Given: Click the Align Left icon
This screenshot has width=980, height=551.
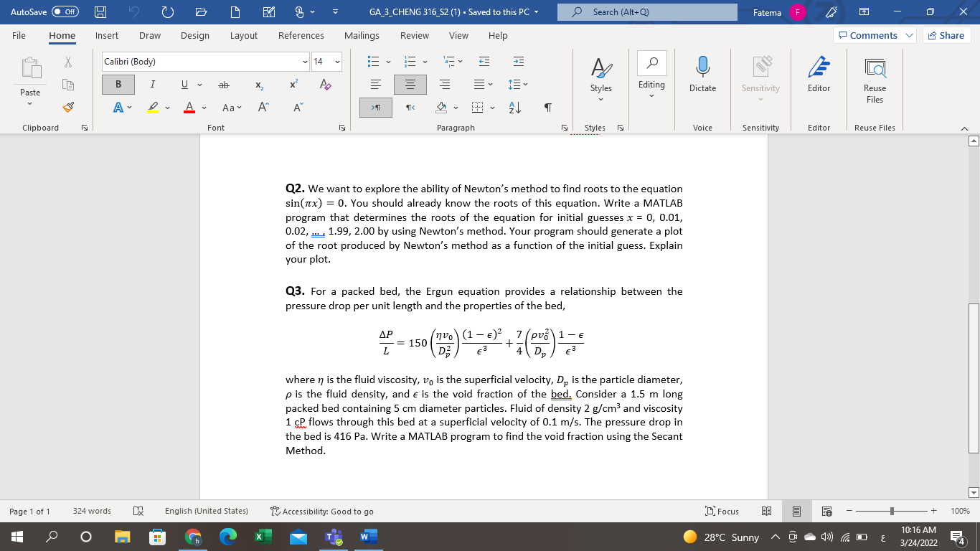Looking at the screenshot, I should 375,85.
